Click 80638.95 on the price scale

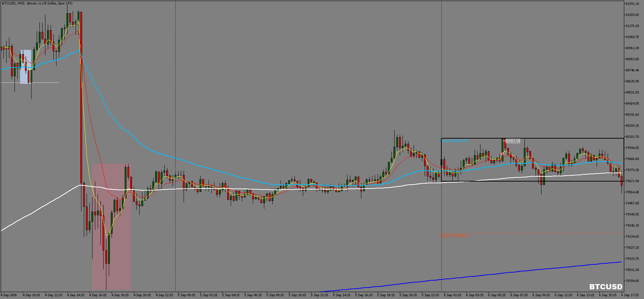pyautogui.click(x=632, y=81)
